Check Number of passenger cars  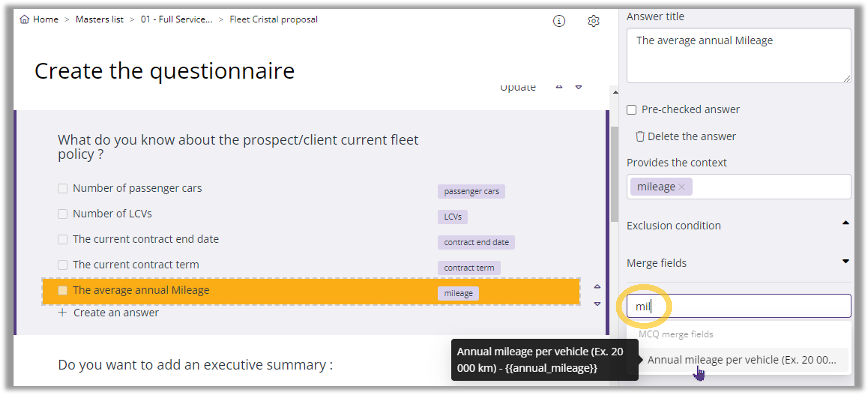pos(63,188)
